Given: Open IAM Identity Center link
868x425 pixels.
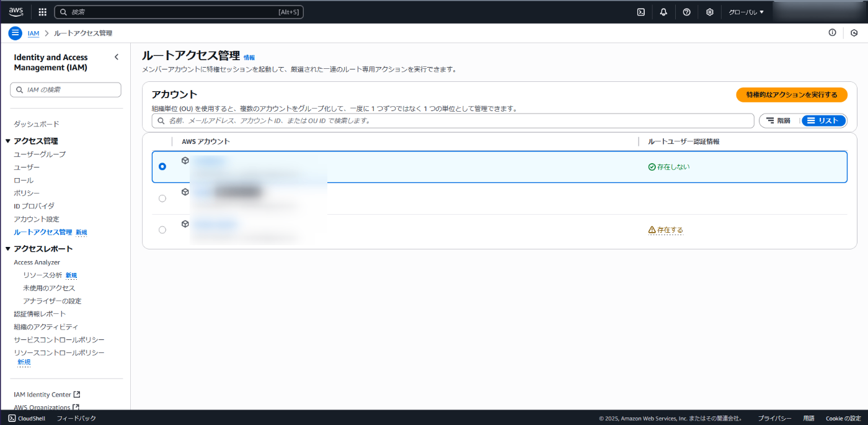Looking at the screenshot, I should [x=42, y=394].
